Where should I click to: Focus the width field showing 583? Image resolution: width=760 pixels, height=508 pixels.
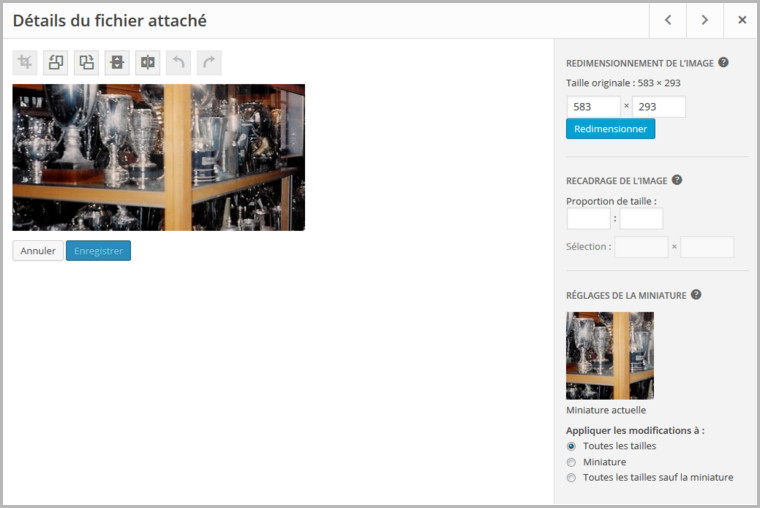click(x=594, y=107)
